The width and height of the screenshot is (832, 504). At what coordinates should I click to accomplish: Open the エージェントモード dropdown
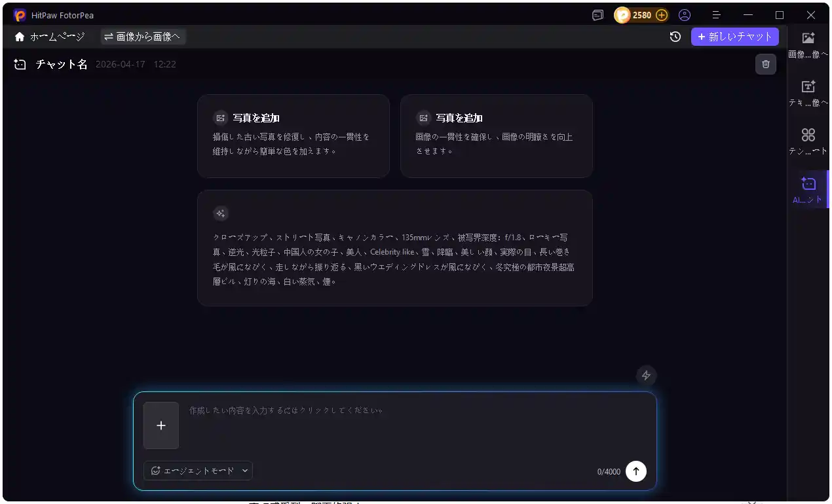tap(197, 470)
